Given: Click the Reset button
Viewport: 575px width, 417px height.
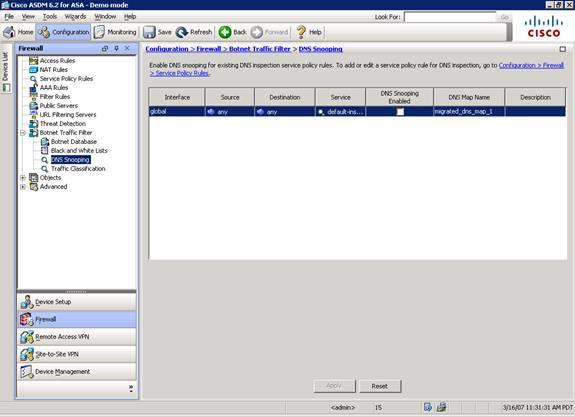Looking at the screenshot, I should click(380, 386).
